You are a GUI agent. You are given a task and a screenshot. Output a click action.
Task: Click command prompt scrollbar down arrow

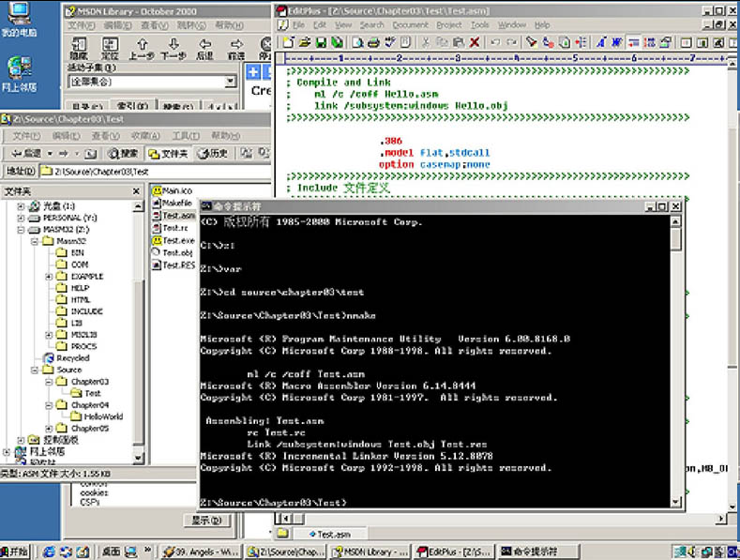(x=676, y=502)
